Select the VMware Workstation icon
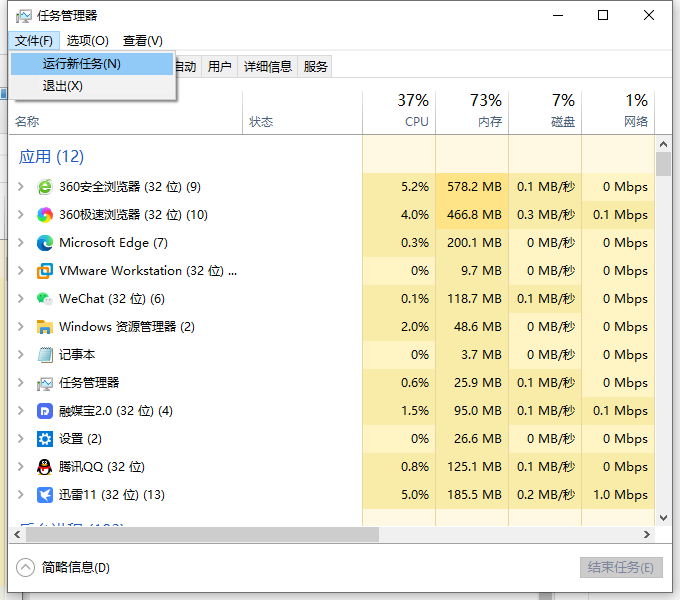Viewport: 680px width, 600px height. point(45,271)
